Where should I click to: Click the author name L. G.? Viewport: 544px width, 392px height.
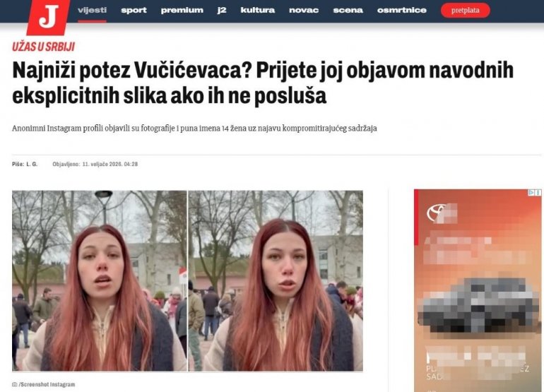[x=32, y=164]
